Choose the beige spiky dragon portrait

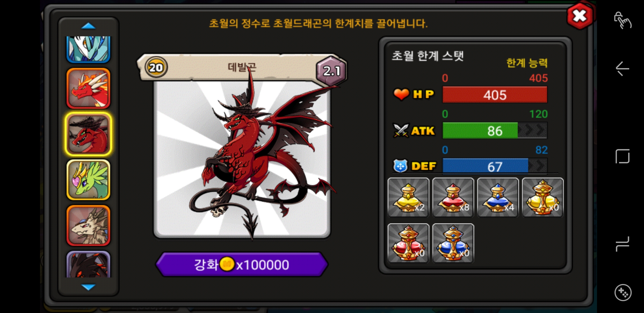(x=88, y=225)
